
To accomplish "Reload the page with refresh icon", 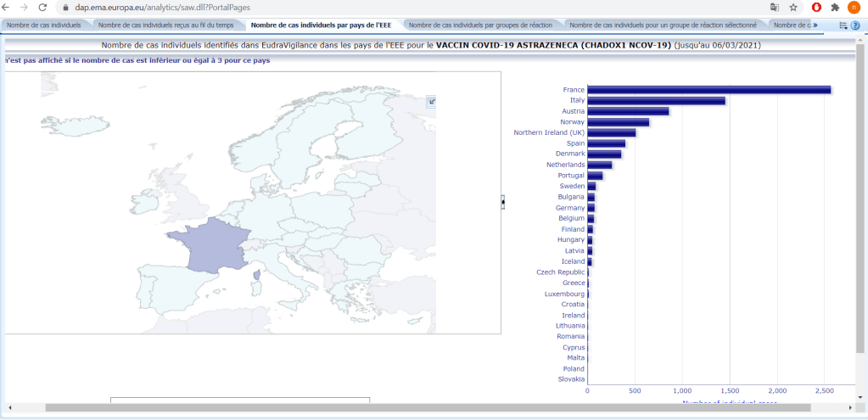I will tap(42, 7).
